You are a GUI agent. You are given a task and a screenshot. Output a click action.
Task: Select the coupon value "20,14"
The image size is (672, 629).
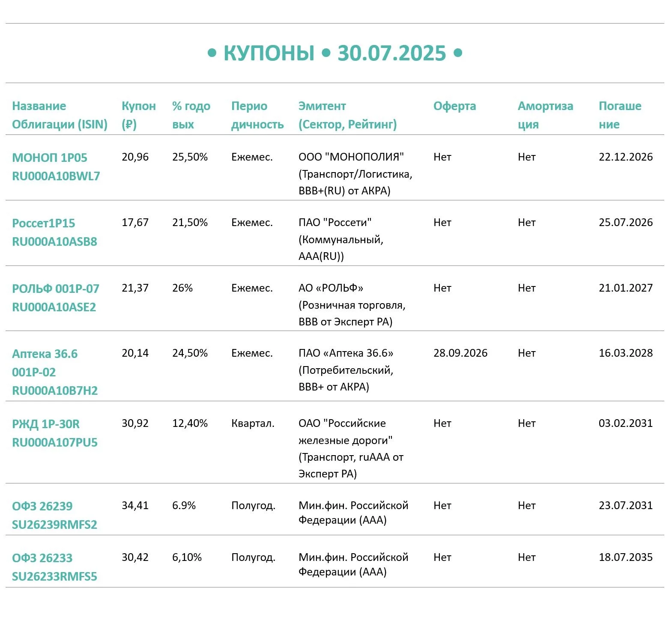click(135, 353)
